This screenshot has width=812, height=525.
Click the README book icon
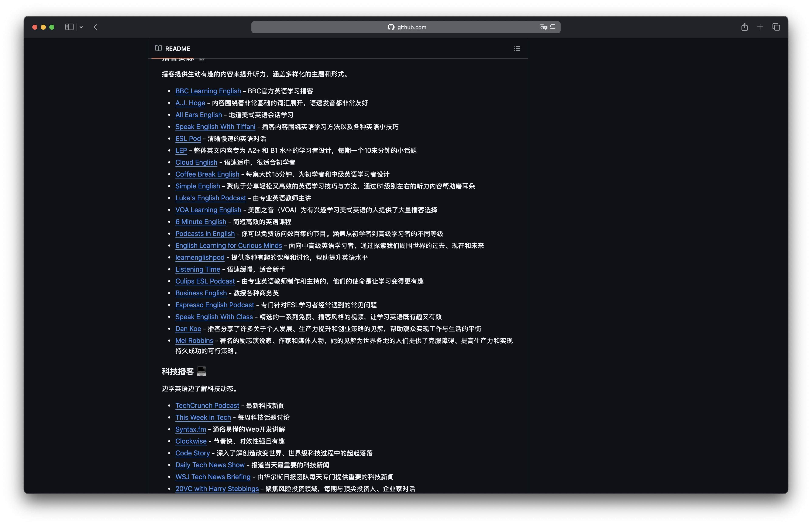coord(158,48)
